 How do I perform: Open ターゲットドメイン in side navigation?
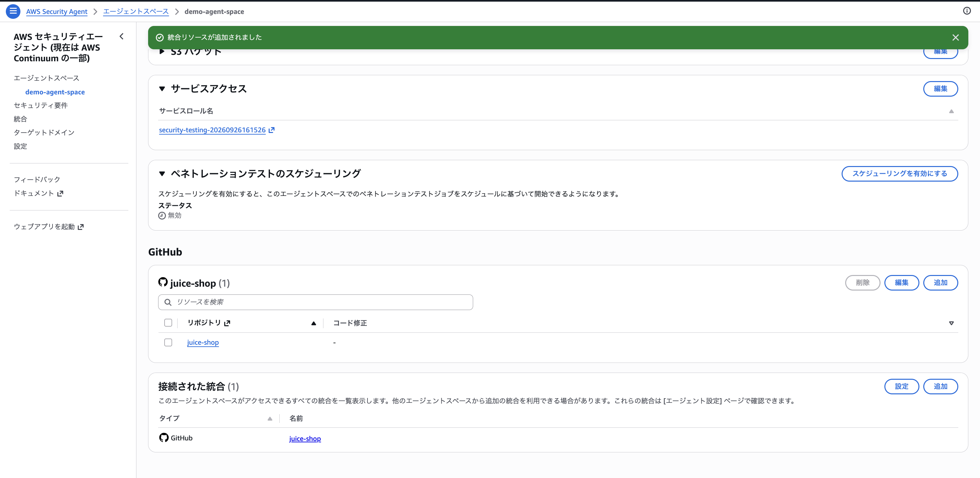[44, 132]
